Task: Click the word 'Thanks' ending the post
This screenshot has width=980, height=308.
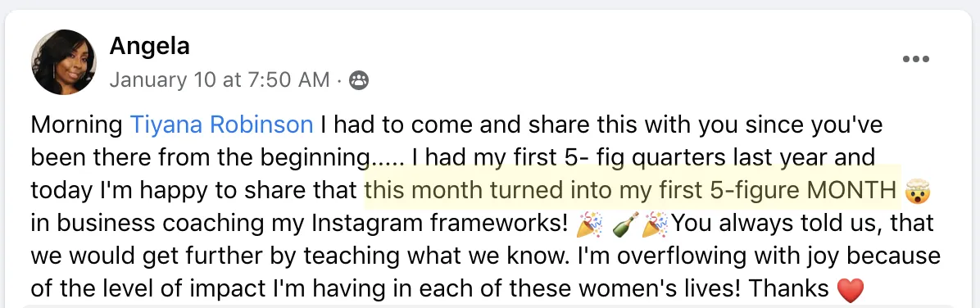Action: (789, 288)
